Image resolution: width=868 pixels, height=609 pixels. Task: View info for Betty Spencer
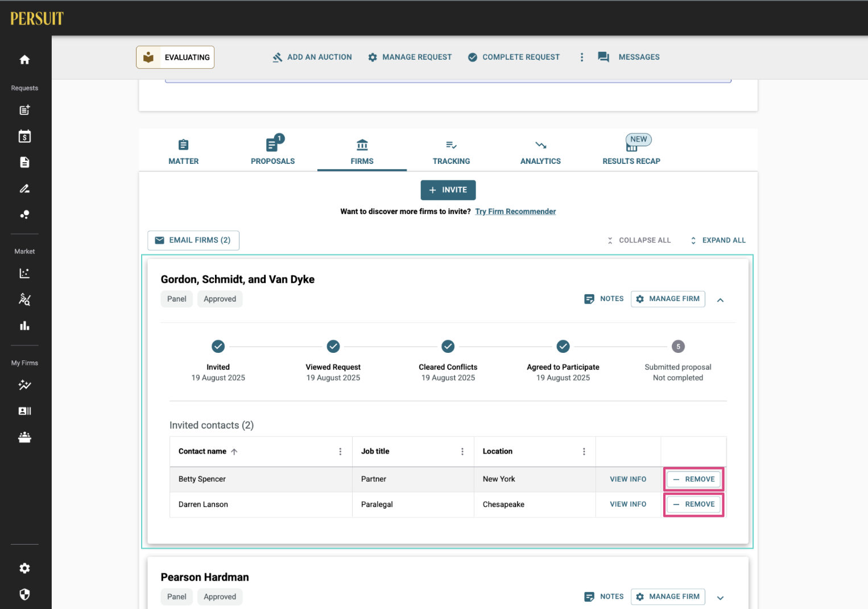click(628, 479)
